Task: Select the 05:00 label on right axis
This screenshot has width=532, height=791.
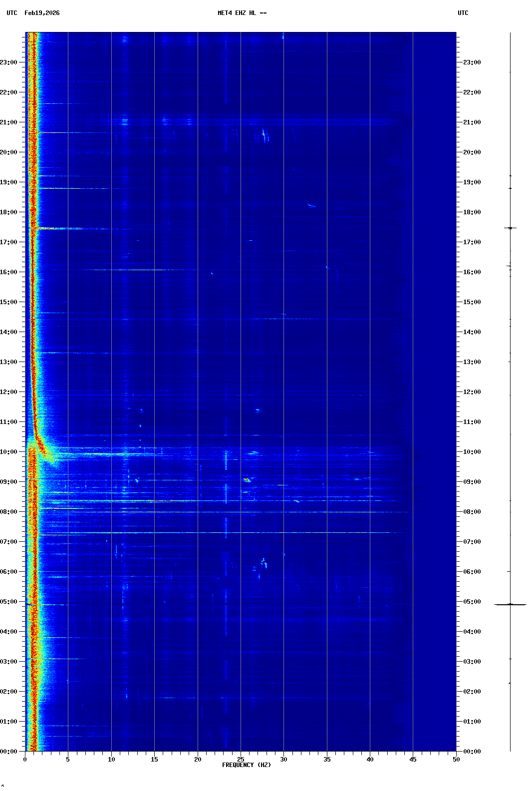Action: tap(472, 602)
